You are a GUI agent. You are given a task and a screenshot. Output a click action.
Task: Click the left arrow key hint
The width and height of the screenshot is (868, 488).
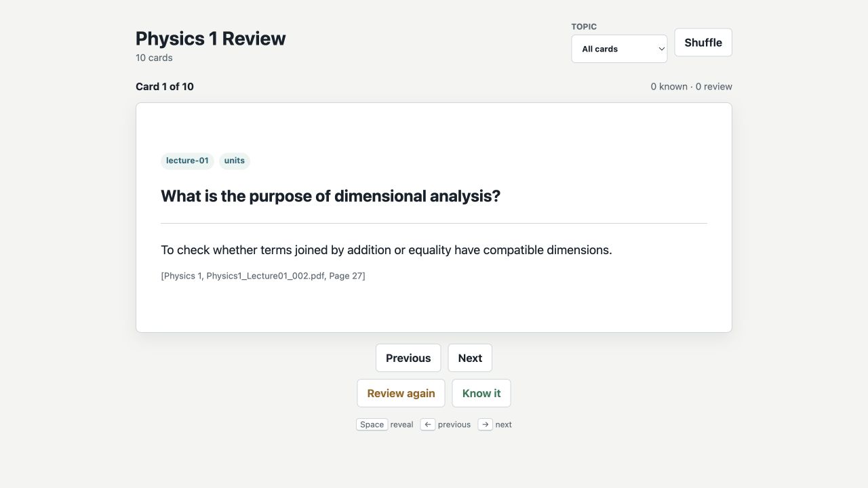[427, 424]
